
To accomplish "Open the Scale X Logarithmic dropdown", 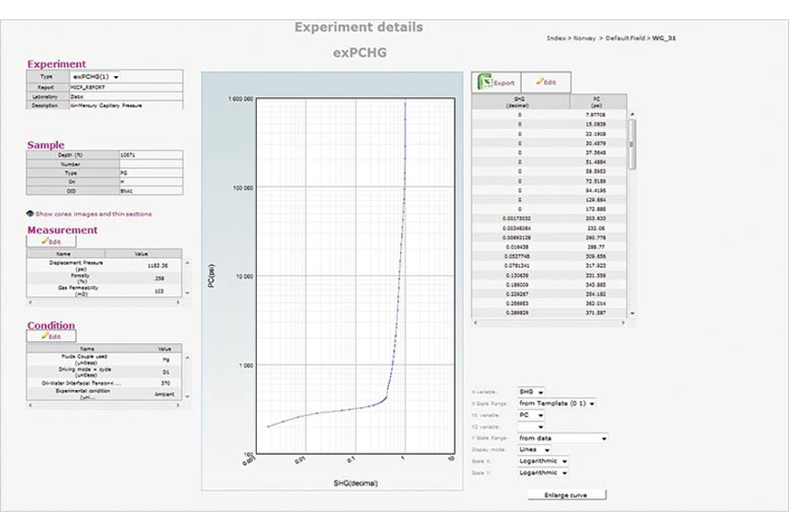I will coord(543,461).
